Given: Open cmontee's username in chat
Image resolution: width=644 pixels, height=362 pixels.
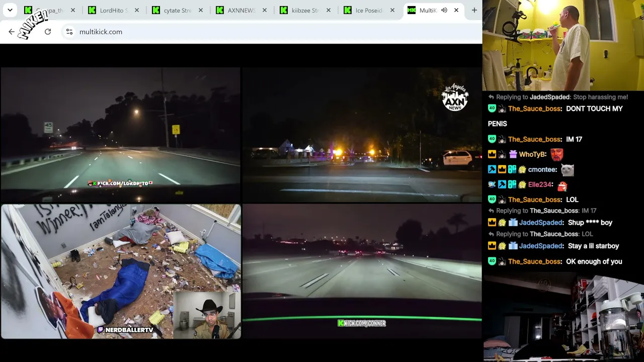Looking at the screenshot, I should [543, 169].
